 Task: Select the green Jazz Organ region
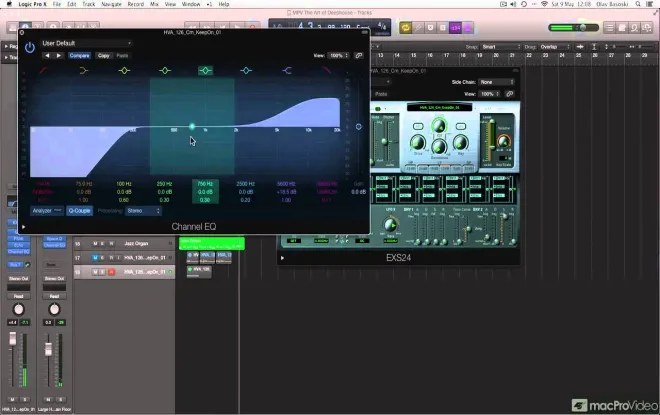coord(212,244)
